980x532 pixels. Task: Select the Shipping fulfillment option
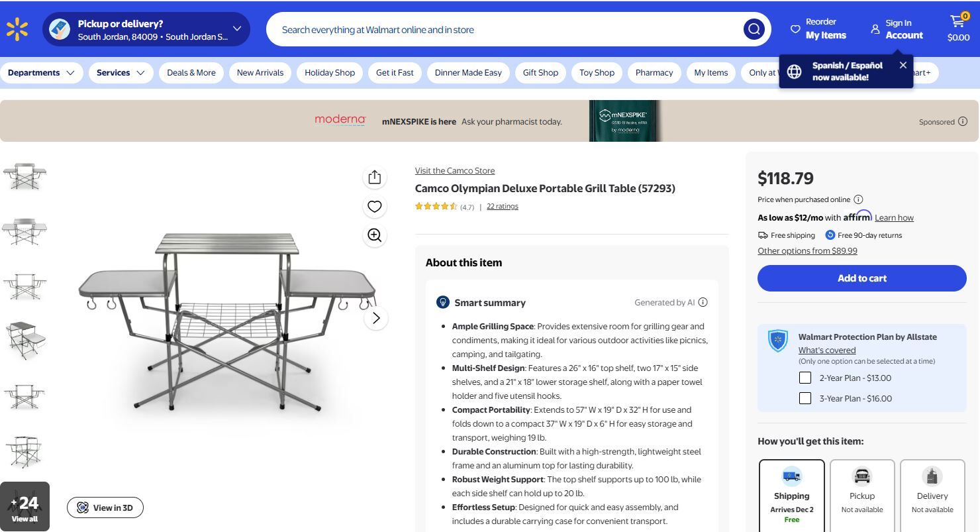[x=792, y=495]
